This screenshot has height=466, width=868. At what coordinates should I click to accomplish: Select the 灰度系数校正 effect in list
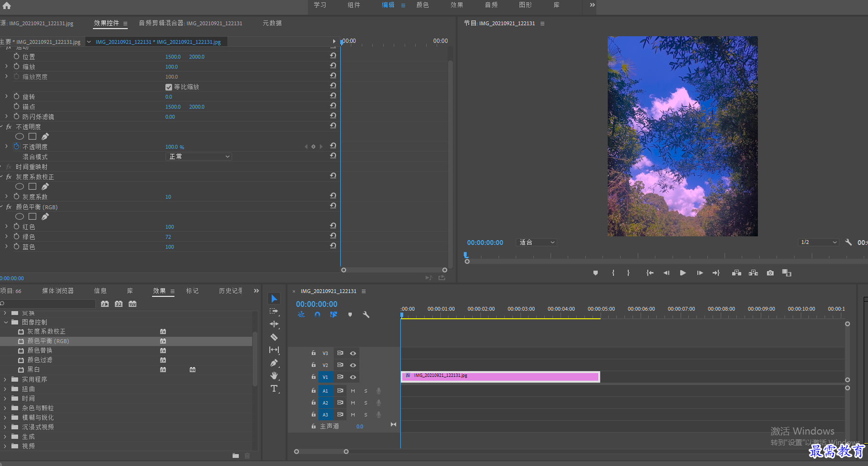(x=46, y=331)
